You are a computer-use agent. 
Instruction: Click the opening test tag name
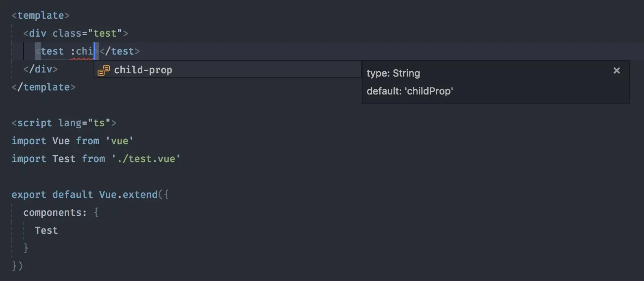52,51
